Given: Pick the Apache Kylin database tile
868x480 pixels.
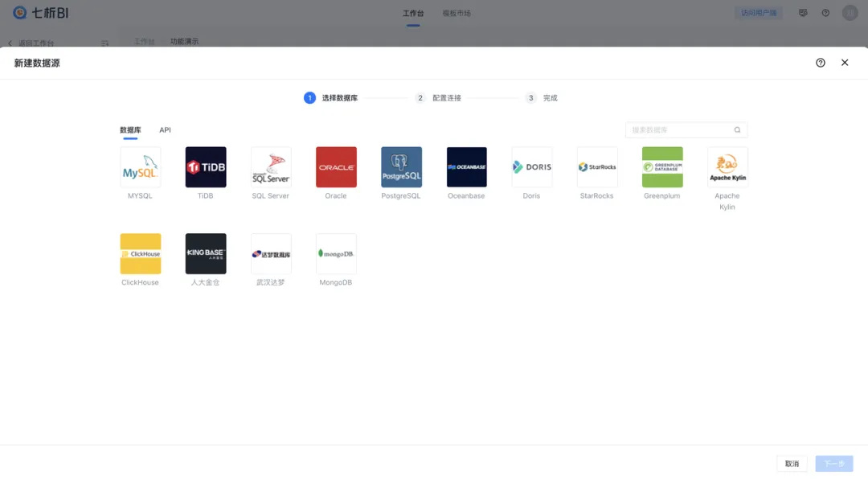Looking at the screenshot, I should click(728, 167).
